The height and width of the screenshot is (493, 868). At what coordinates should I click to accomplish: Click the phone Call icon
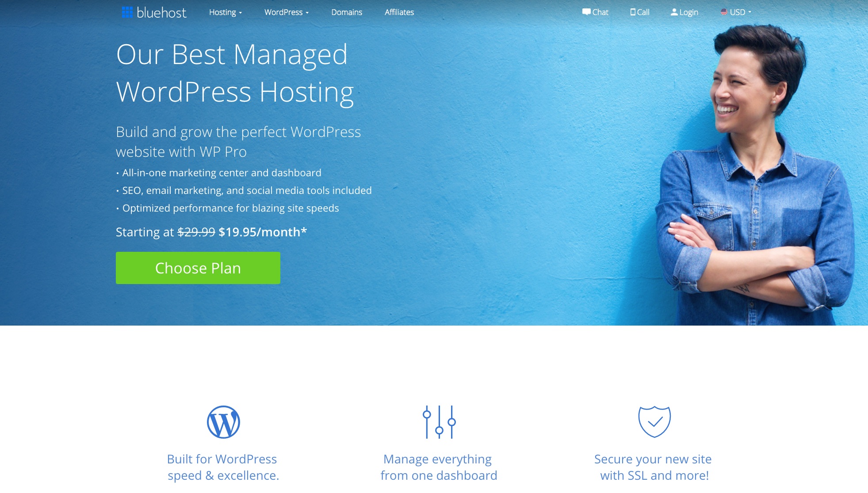[633, 12]
